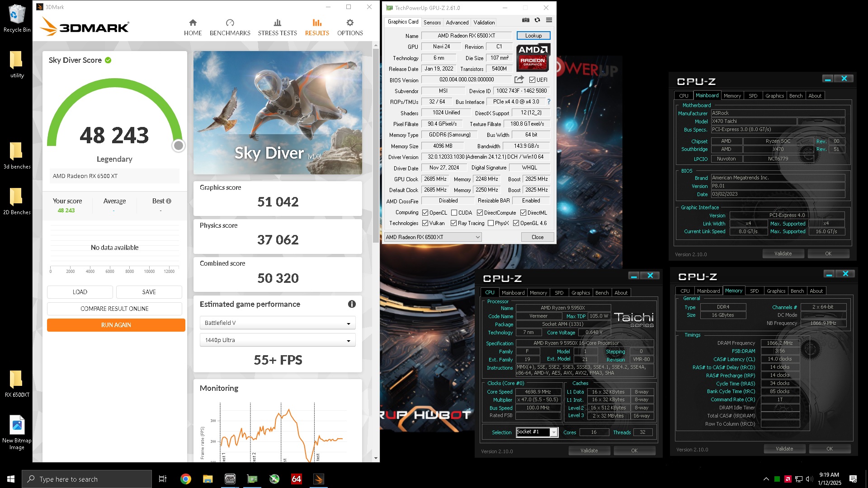Open BENCHMARKS section in 3DMark
This screenshot has width=868, height=488.
pos(230,28)
